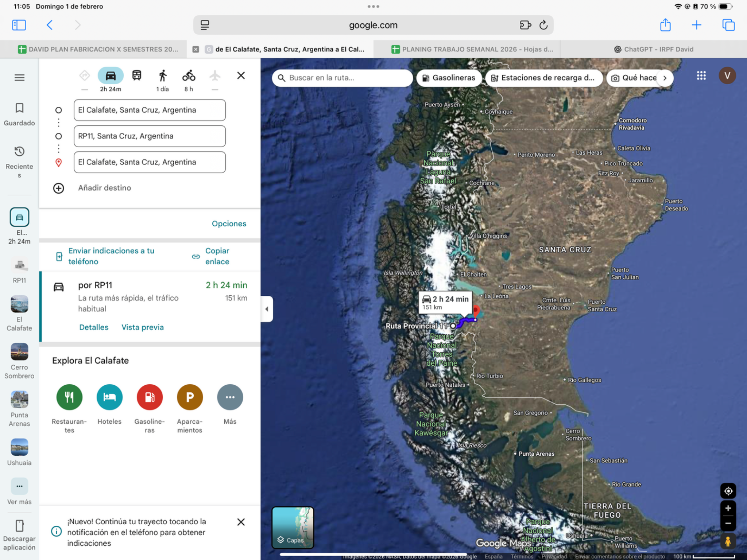Open Recientes history in sidebar
Screen dimensions: 747x560
[x=19, y=162]
